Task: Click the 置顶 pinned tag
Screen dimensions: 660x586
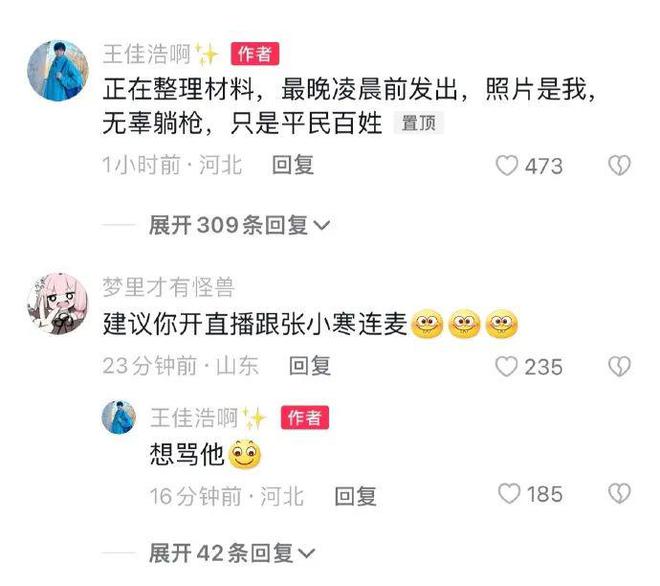Action: point(418,123)
